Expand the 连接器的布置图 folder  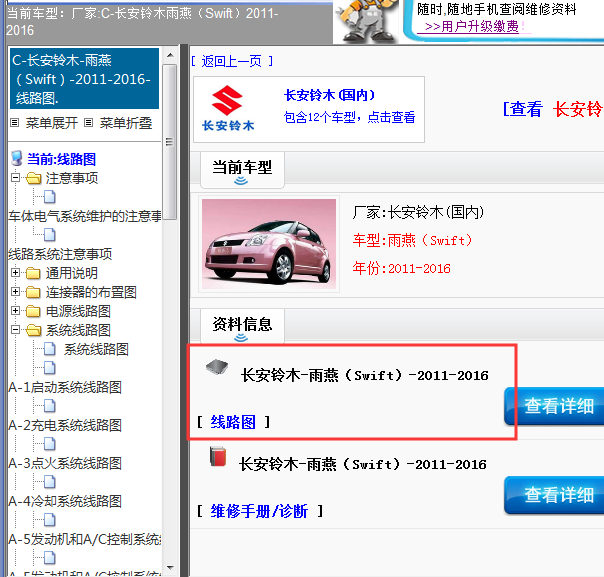tap(15, 292)
